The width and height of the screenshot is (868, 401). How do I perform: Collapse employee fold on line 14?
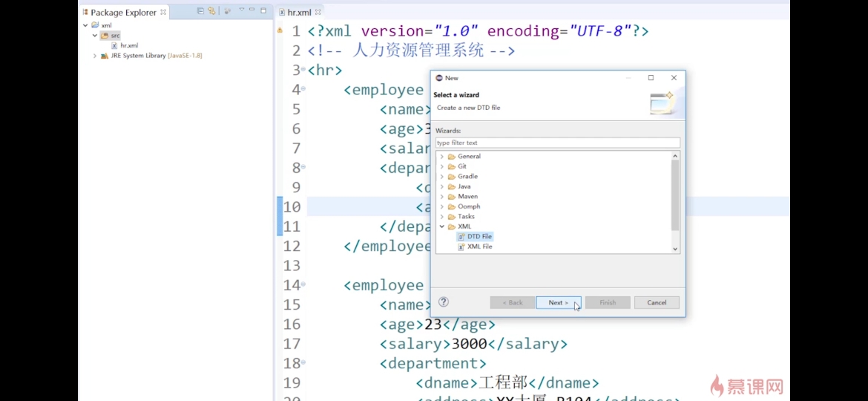303,284
